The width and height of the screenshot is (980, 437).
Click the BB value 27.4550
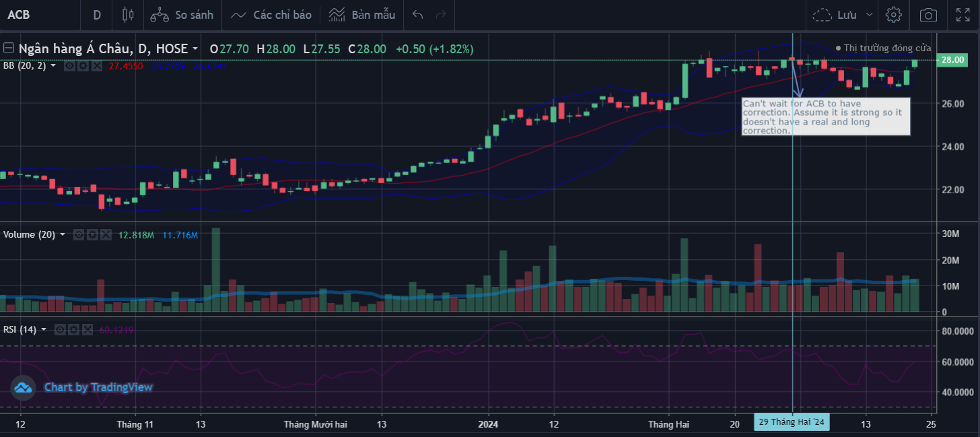pos(126,67)
